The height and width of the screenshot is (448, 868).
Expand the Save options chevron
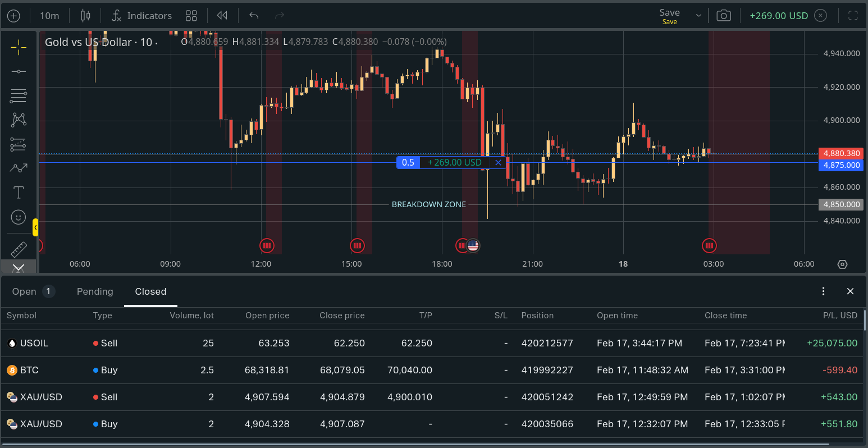[698, 16]
